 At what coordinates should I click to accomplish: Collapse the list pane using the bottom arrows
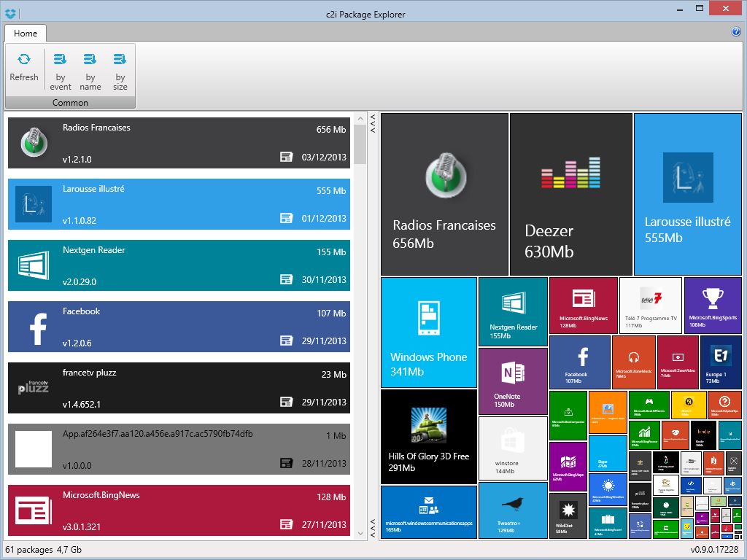point(373,528)
